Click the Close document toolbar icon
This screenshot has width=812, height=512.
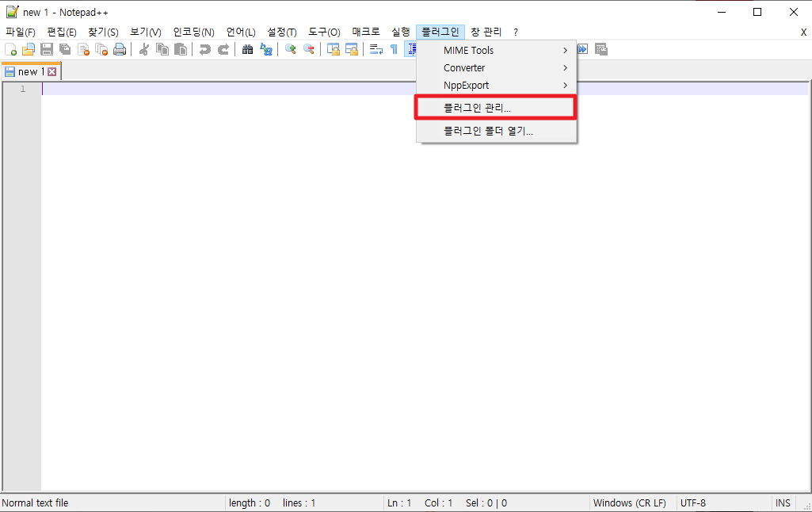[83, 49]
